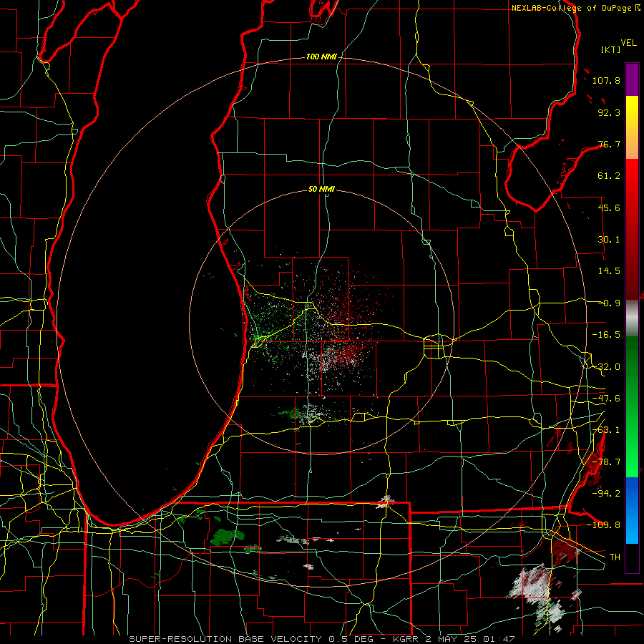Click the -47.6 velocity scale value
Screen dimensions: 644x644
606,399
